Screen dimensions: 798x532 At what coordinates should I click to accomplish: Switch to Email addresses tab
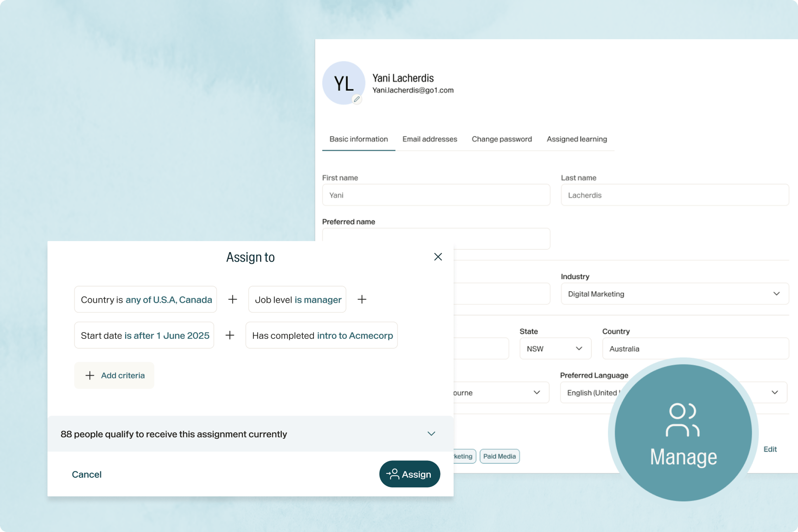point(430,139)
